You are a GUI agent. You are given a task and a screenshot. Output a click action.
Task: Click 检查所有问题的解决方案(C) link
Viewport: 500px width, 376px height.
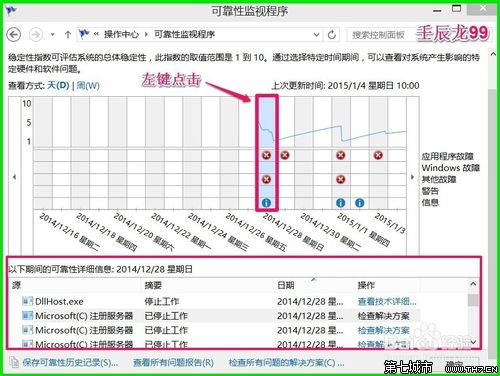(286, 363)
